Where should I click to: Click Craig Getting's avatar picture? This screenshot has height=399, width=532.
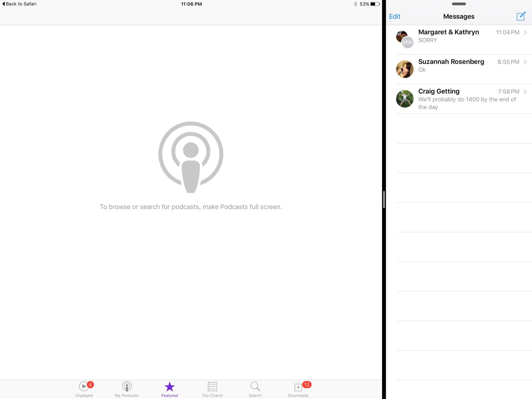pyautogui.click(x=405, y=99)
